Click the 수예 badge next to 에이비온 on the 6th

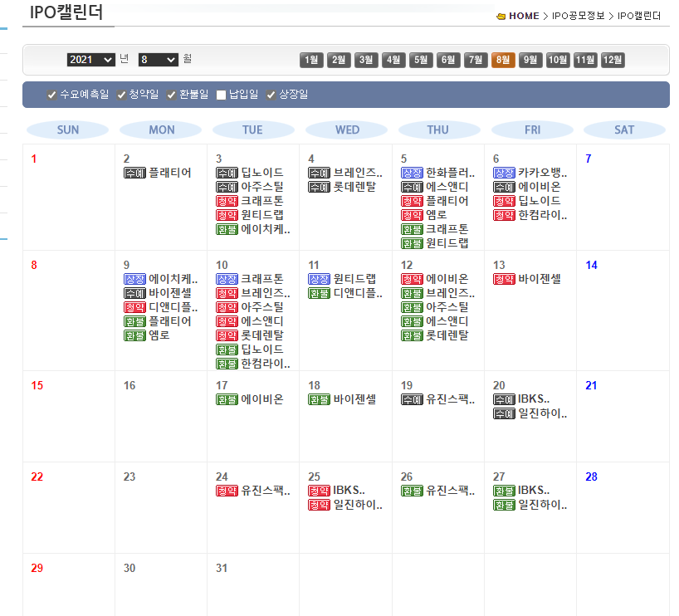(x=504, y=187)
